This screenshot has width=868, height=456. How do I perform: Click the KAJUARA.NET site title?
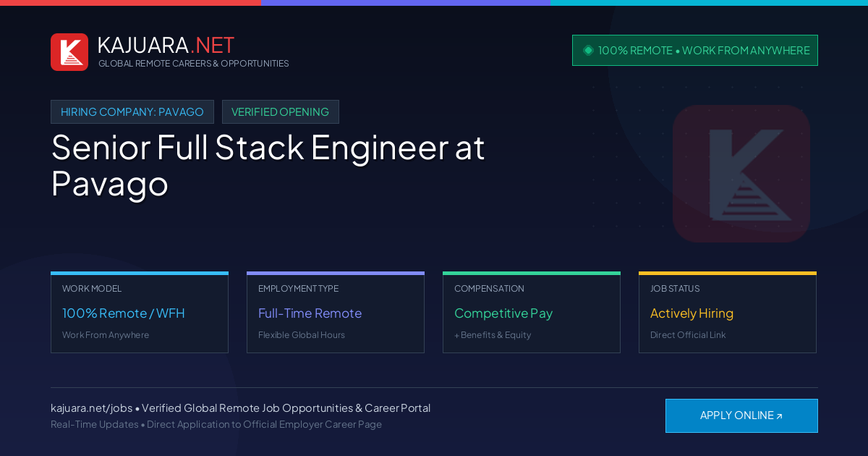pos(166,45)
